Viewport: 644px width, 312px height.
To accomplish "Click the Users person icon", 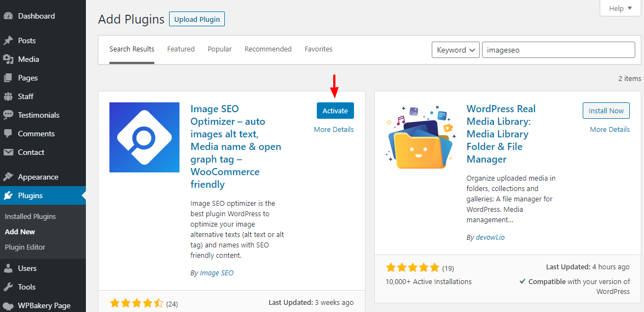I will click(8, 268).
